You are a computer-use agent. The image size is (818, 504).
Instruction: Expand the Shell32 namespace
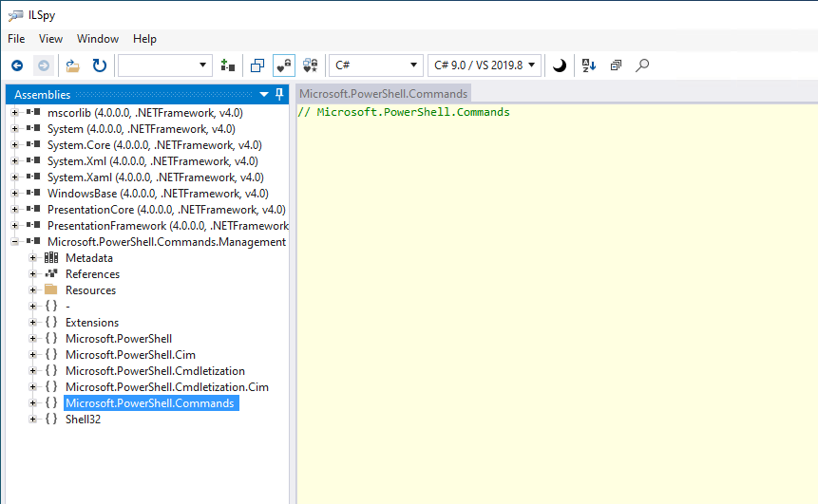tap(33, 420)
